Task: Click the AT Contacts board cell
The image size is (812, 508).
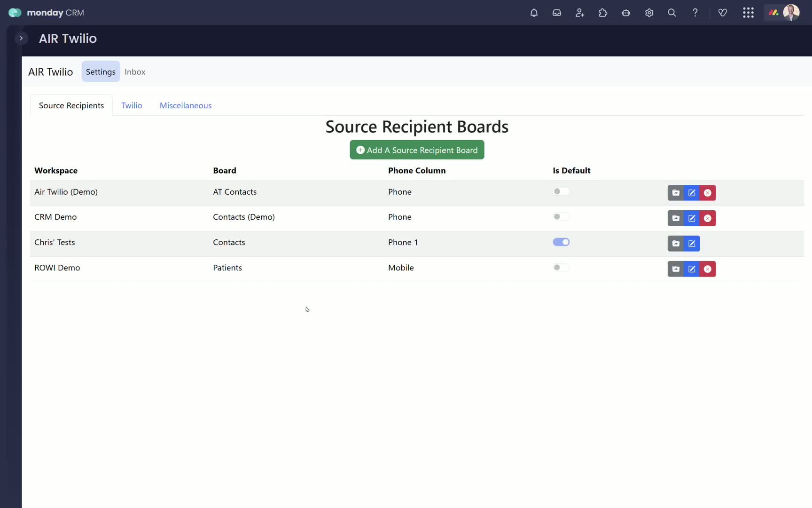Action: click(235, 192)
